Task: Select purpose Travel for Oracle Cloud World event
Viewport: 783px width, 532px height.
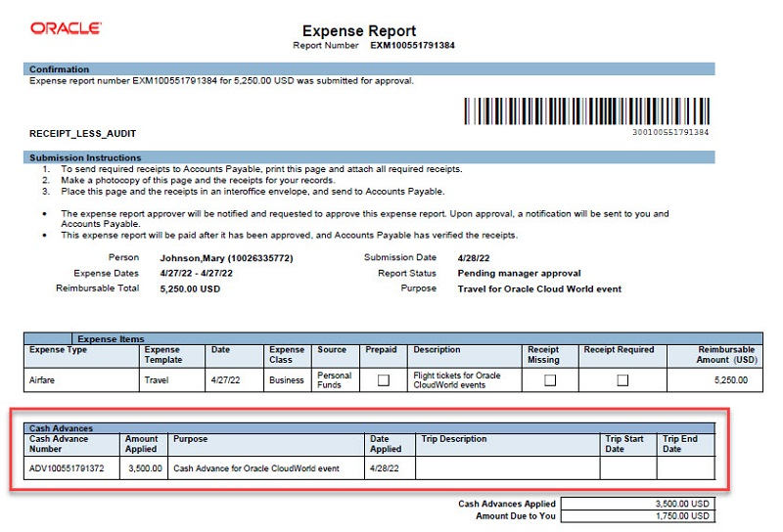Action: [x=539, y=288]
